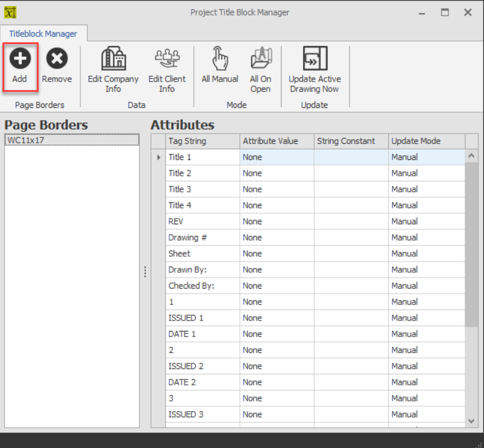Close the Project Title Block Manager window
This screenshot has height=448, width=484.
(468, 13)
